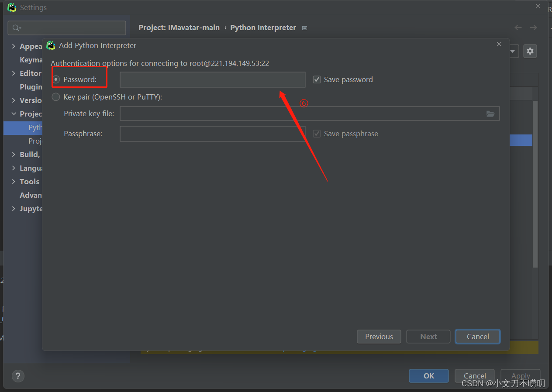Click the Next button
Viewport: 552px width, 392px height.
[428, 337]
